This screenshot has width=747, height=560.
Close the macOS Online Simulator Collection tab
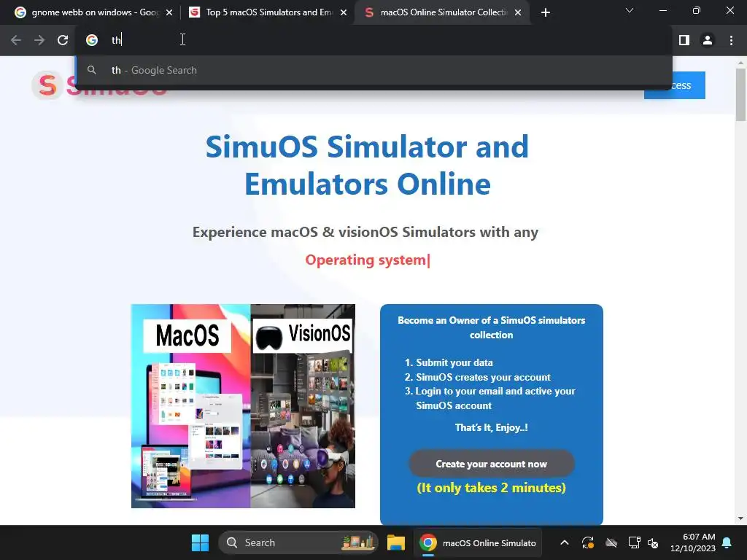pos(519,12)
